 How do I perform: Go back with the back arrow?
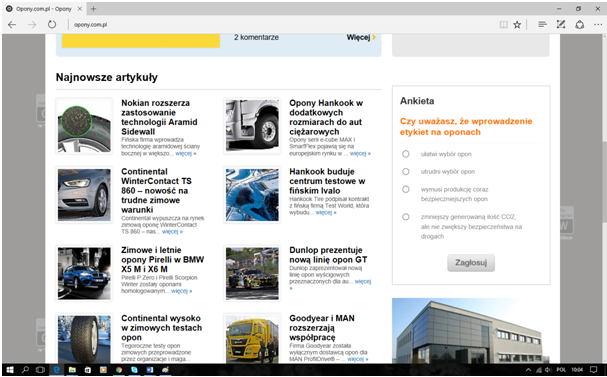[x=12, y=25]
